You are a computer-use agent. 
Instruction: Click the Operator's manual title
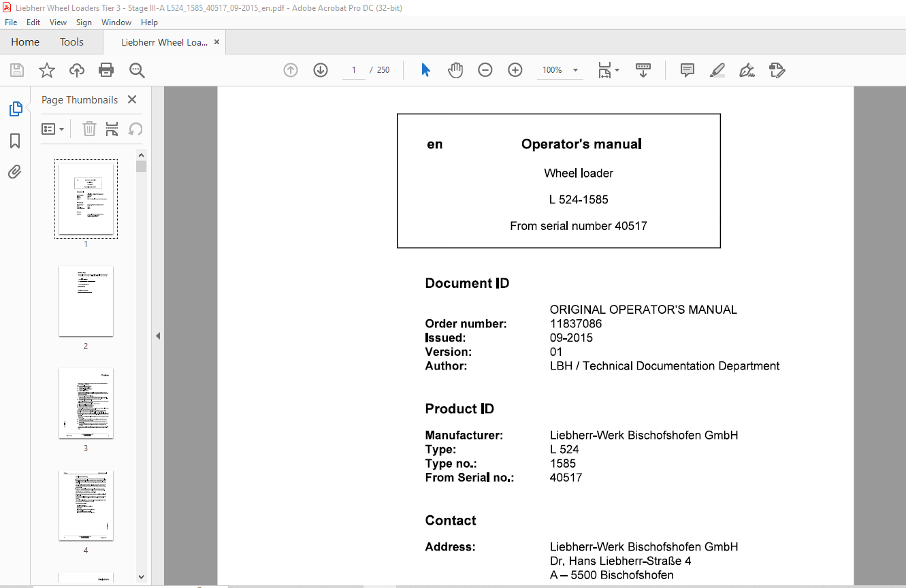tap(581, 144)
